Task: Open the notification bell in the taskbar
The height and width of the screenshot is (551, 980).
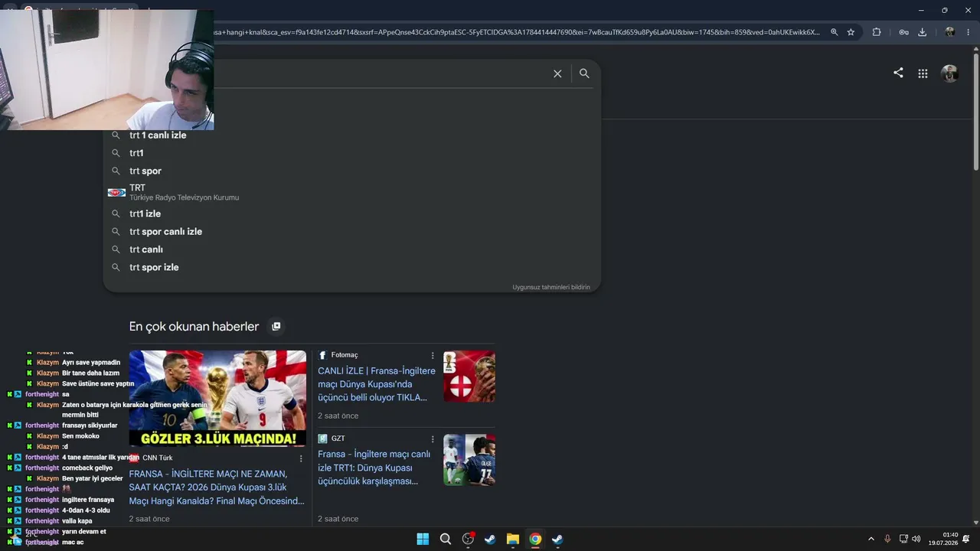Action: 966,539
